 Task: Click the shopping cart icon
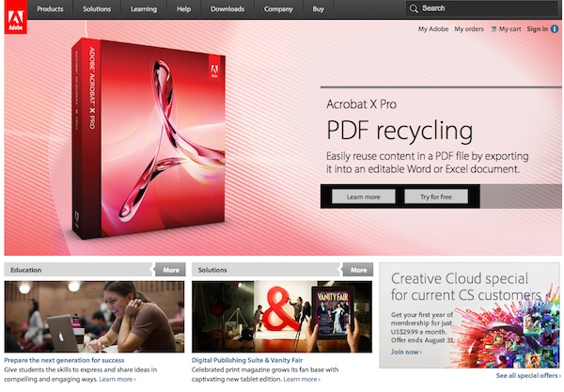tap(493, 29)
